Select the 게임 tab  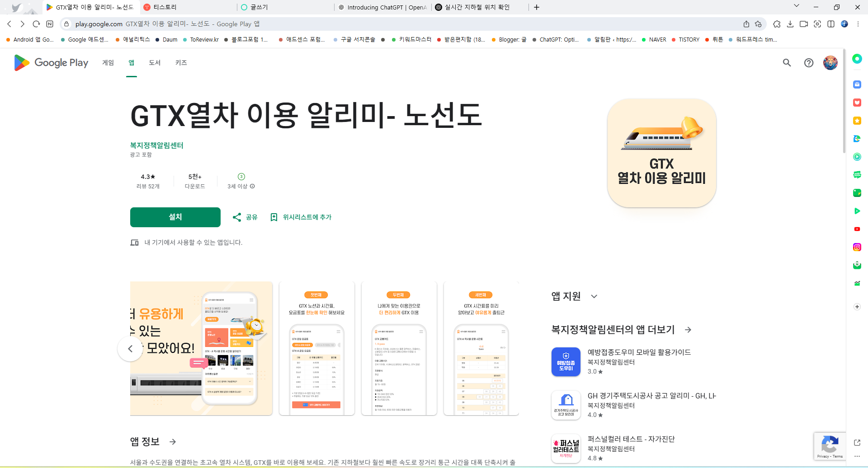point(108,63)
